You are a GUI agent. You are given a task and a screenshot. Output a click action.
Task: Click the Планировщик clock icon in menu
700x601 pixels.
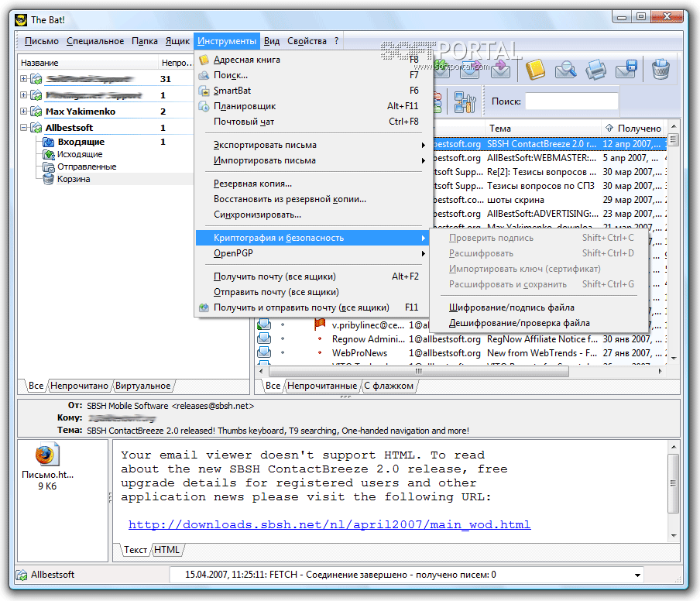tap(204, 106)
